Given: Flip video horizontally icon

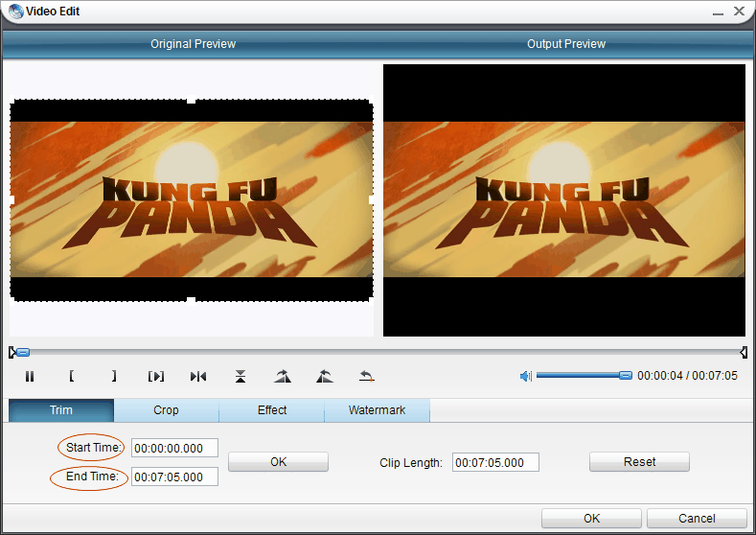Looking at the screenshot, I should tap(198, 376).
